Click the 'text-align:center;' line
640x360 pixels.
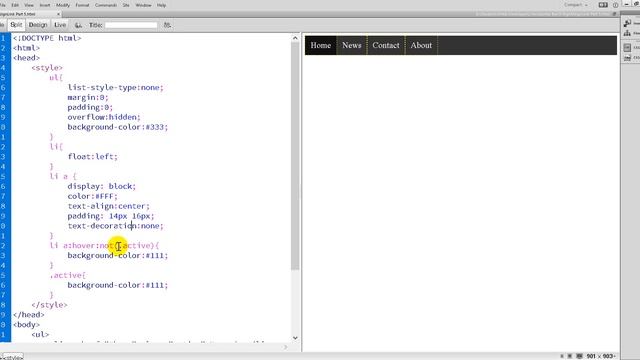coord(109,206)
